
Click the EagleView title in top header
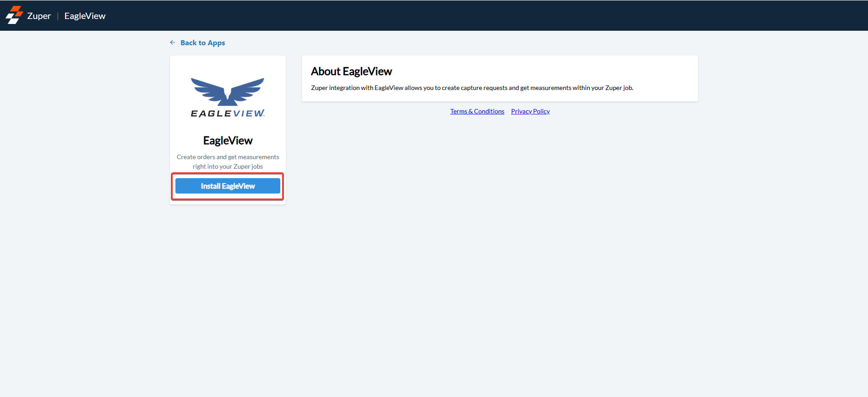(x=85, y=16)
